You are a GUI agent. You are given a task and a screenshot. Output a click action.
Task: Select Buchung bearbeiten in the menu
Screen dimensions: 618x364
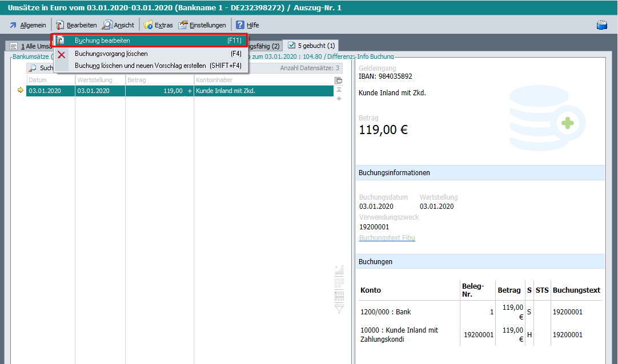tap(102, 41)
